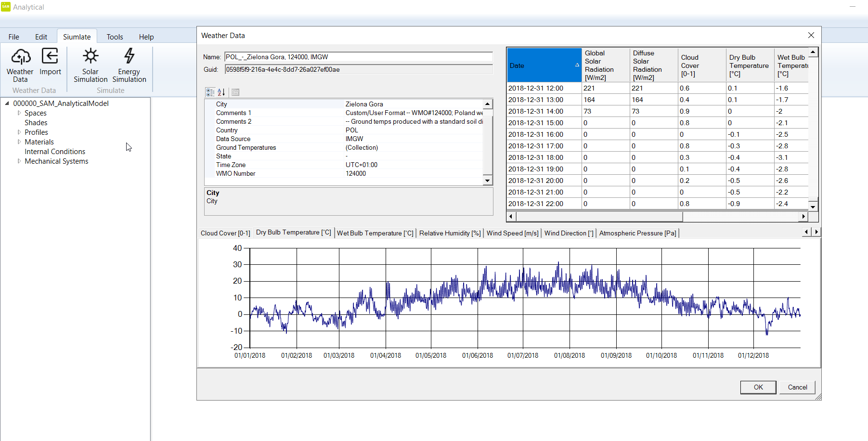Switch to Relative Humidity chart tab
This screenshot has height=441, width=868.
(450, 233)
